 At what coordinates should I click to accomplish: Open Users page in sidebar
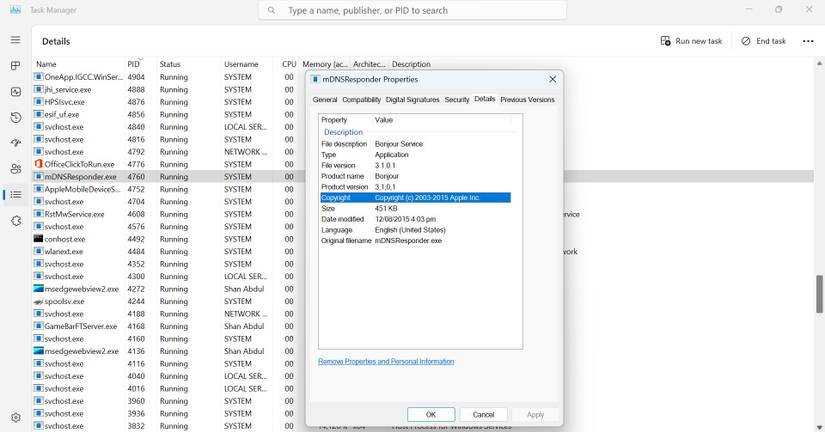(x=16, y=169)
